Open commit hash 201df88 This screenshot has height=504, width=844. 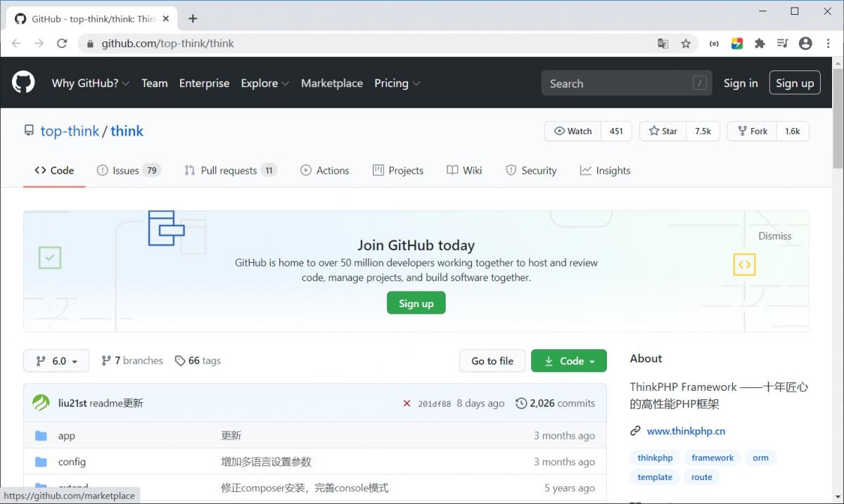(434, 403)
